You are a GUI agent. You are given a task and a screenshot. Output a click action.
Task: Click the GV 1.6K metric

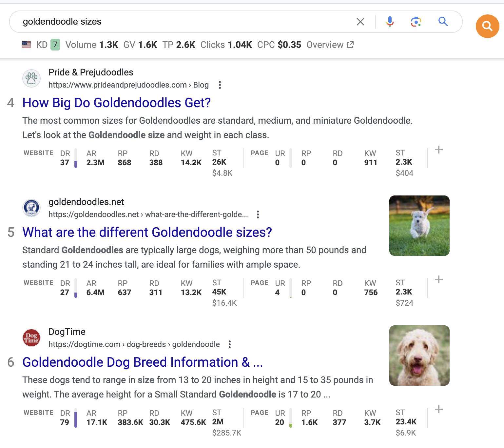[140, 45]
